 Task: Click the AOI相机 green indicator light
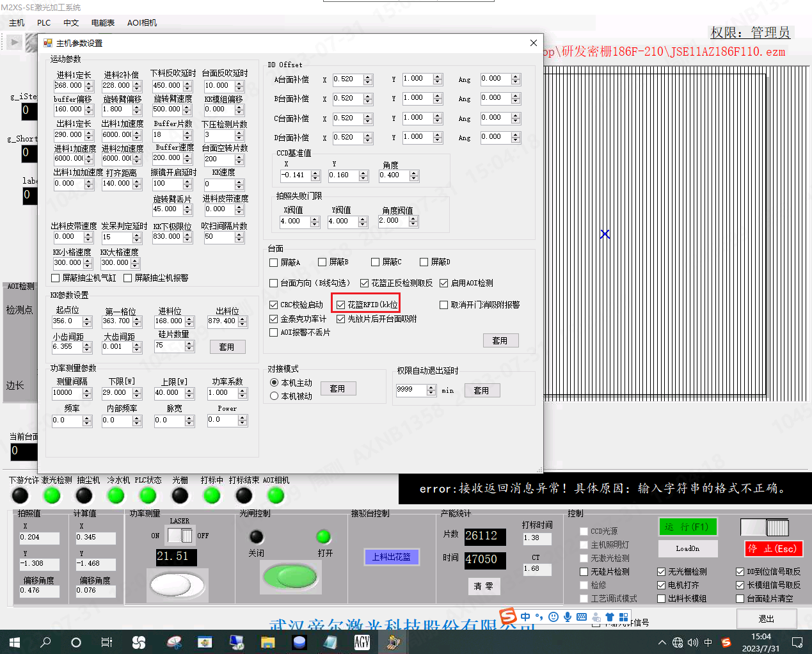(276, 495)
